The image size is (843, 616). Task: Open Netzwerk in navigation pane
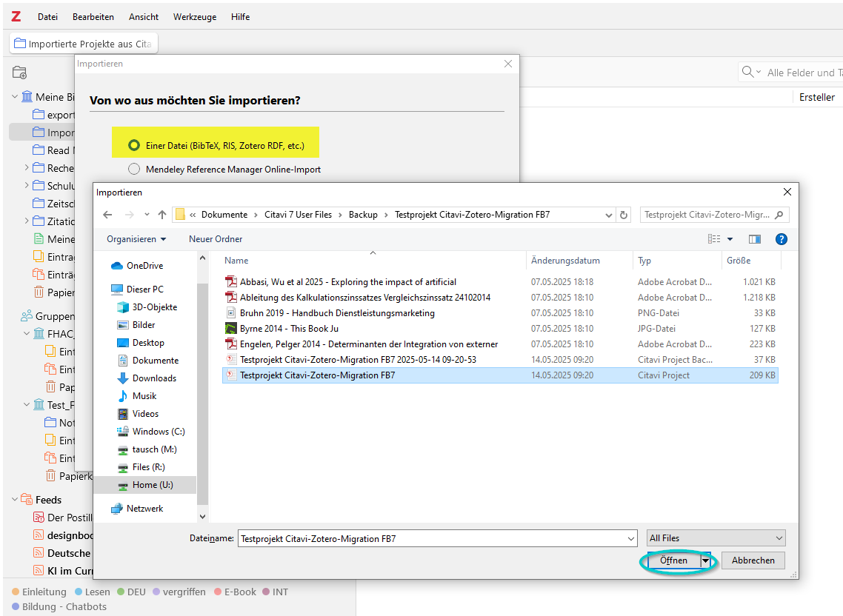136,509
